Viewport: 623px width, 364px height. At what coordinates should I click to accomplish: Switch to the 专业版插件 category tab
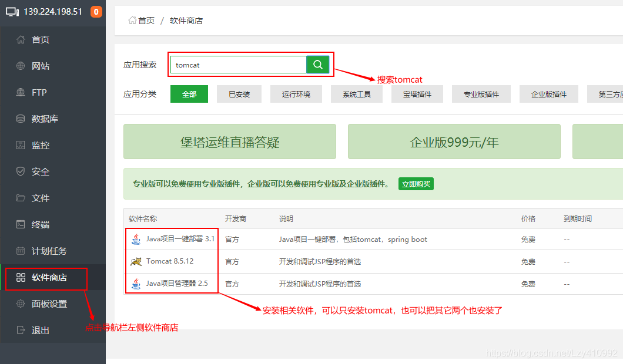[x=481, y=94]
